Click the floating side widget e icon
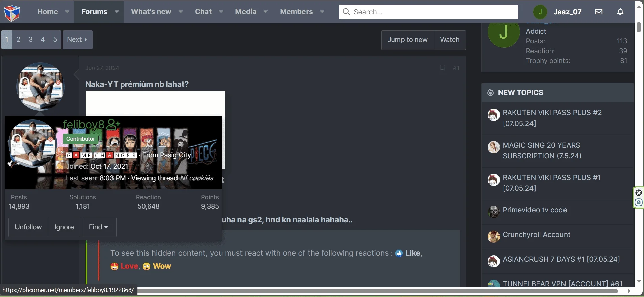Viewport: 644px width, 297px height. click(x=639, y=202)
